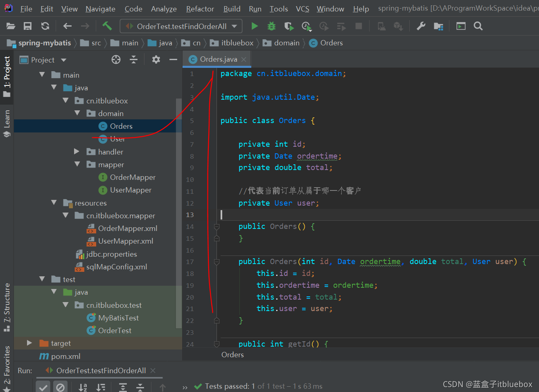Show more run toolbar actions chevron
The width and height of the screenshot is (539, 392).
pos(185,387)
